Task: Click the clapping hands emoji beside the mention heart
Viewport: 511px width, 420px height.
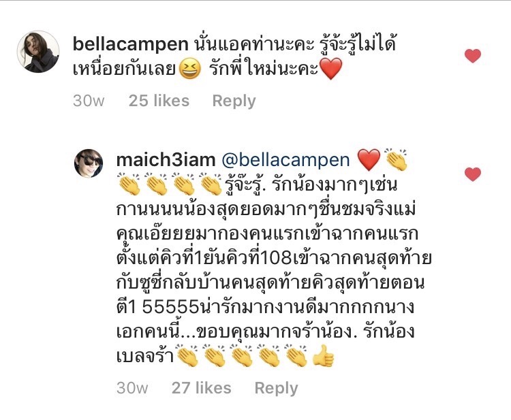Action: pos(396,159)
